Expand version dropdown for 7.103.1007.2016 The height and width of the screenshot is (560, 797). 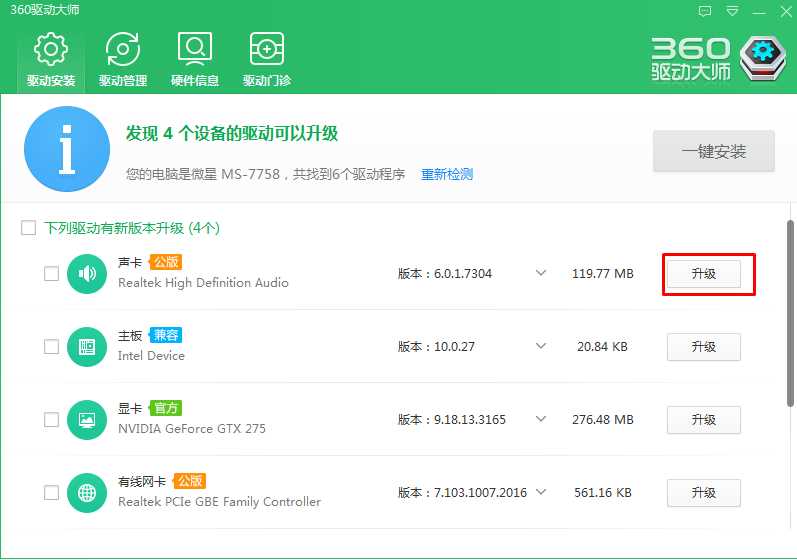[541, 492]
